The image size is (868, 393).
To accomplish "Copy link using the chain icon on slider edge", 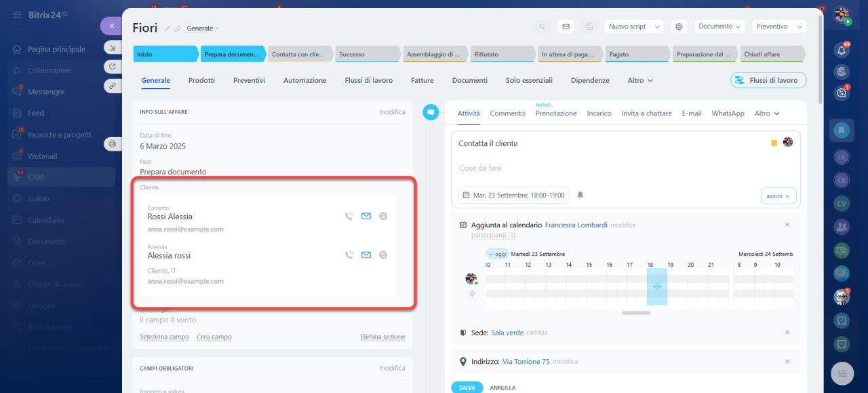I will point(112,86).
